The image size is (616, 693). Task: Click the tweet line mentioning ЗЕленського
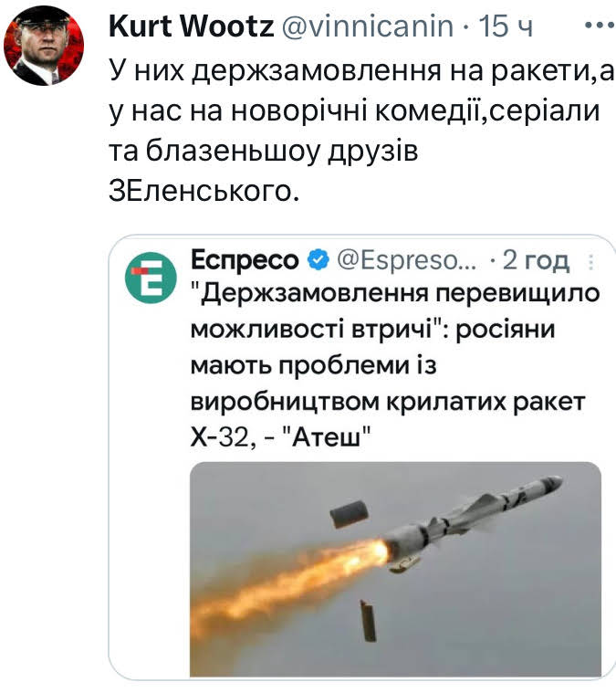pos(204,191)
